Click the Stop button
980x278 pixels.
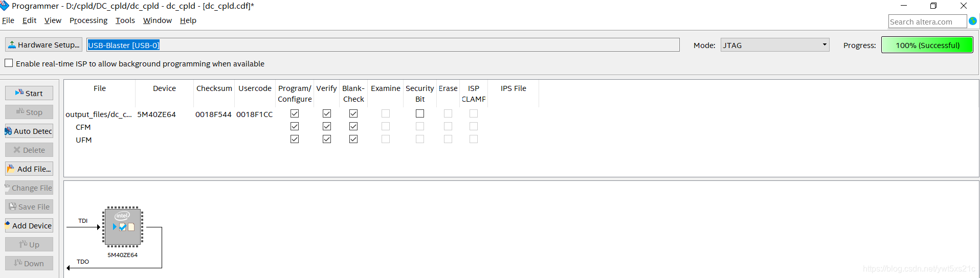[x=29, y=112]
